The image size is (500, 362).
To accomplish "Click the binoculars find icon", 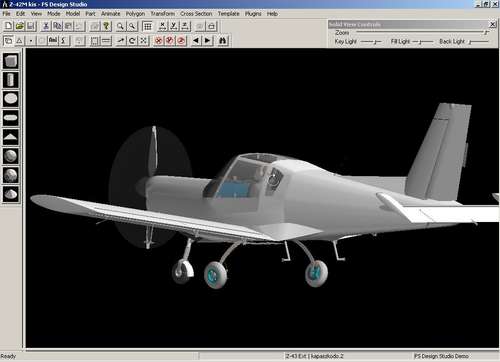I will 223,41.
